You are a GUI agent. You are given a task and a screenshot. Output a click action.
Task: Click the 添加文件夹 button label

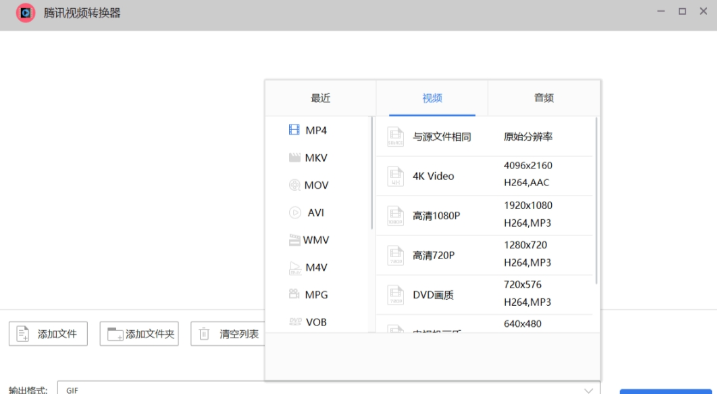click(150, 334)
